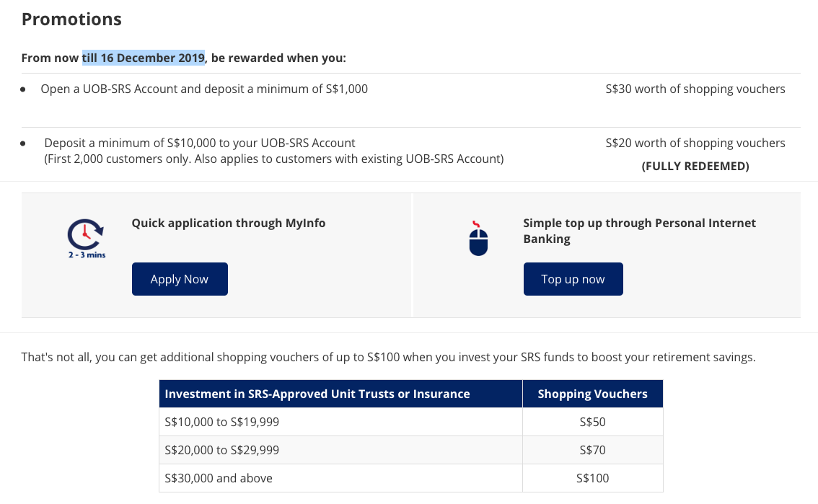Click the 'S$30,000 and above' cell
The height and width of the screenshot is (504, 818).
340,478
